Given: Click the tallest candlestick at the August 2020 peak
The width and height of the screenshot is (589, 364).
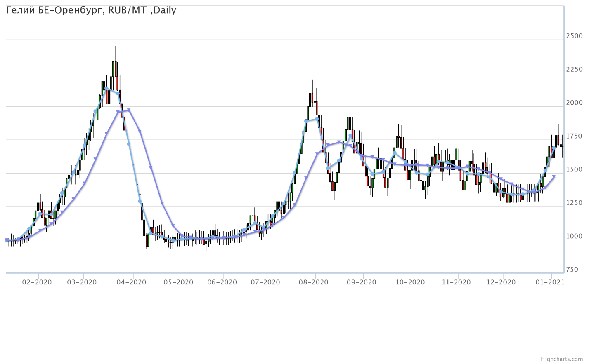Looking at the screenshot, I should click(312, 99).
